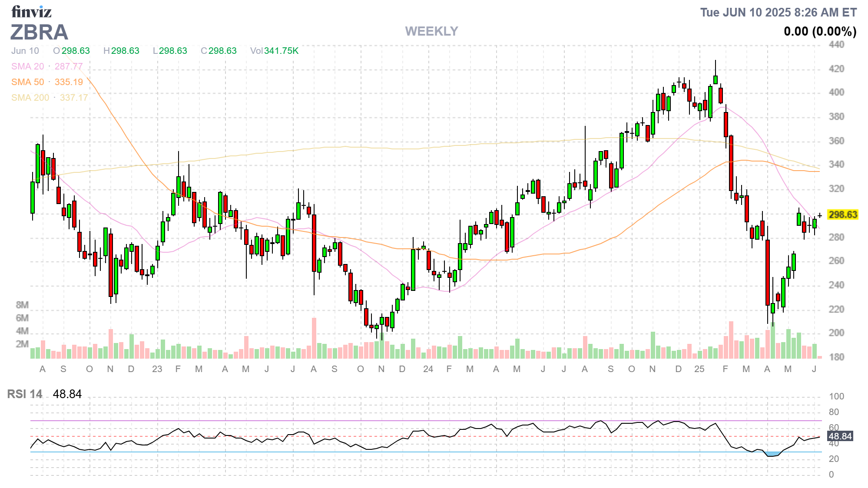Viewport: 868px width, 488px height.
Task: Click the 8M volume axis label
Action: (x=22, y=305)
